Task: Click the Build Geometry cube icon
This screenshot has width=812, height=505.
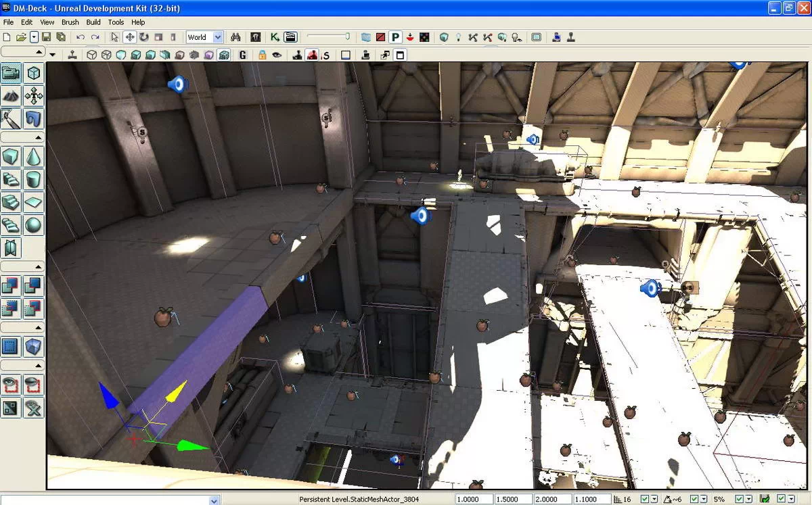Action: [x=444, y=37]
